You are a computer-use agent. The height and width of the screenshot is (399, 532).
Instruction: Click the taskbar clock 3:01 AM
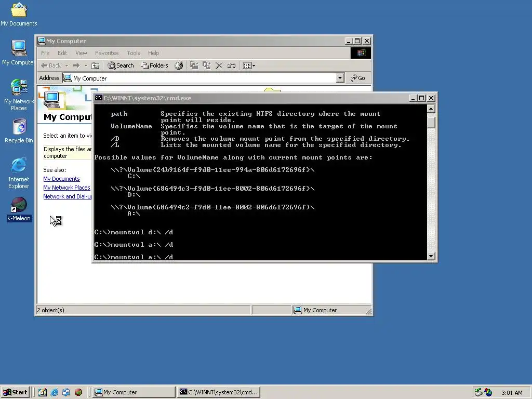coord(512,393)
